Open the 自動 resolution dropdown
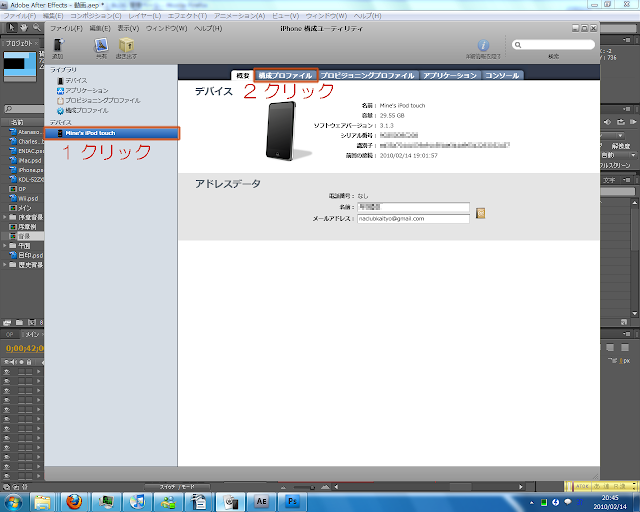640x512 pixels. 618,155
